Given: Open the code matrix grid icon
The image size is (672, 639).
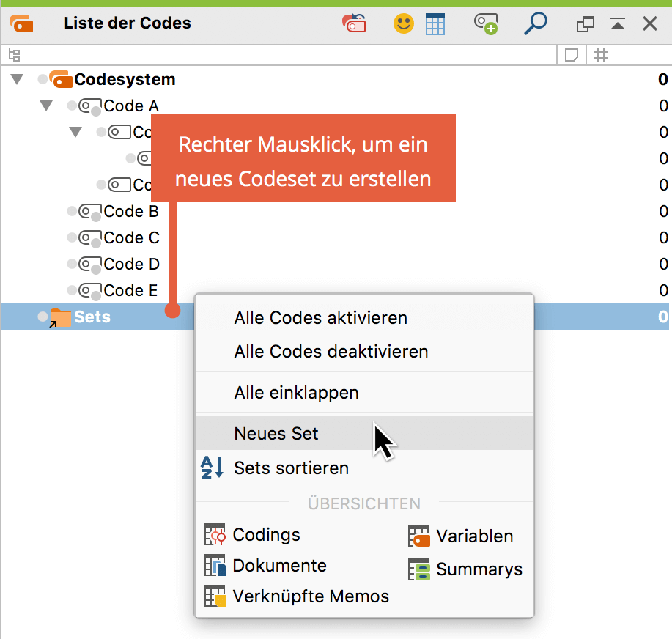Looking at the screenshot, I should [435, 23].
